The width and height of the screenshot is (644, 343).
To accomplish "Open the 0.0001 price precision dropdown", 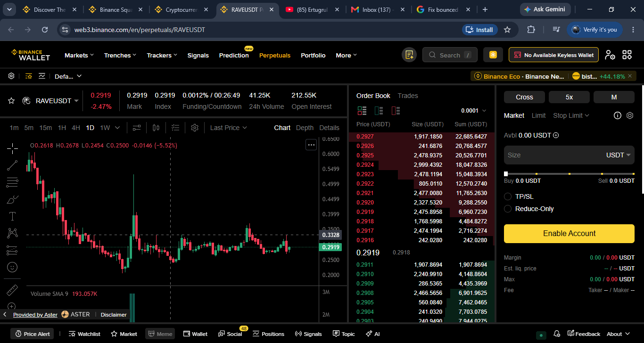I will [474, 111].
